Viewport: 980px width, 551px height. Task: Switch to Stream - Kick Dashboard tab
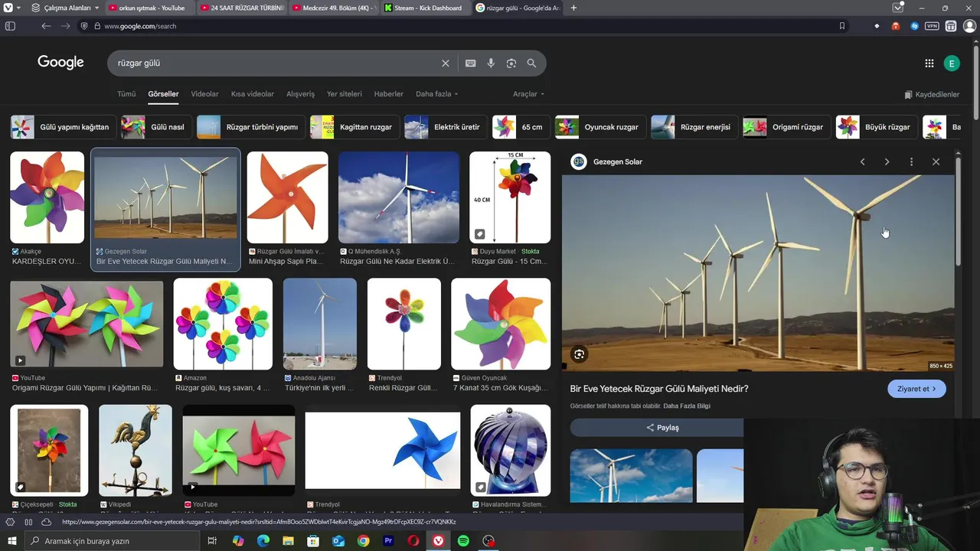[426, 8]
